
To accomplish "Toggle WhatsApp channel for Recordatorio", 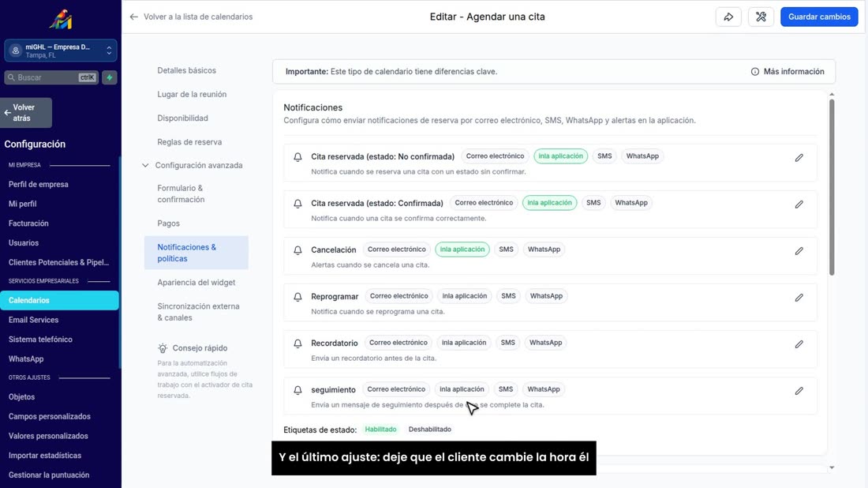I will 545,343.
